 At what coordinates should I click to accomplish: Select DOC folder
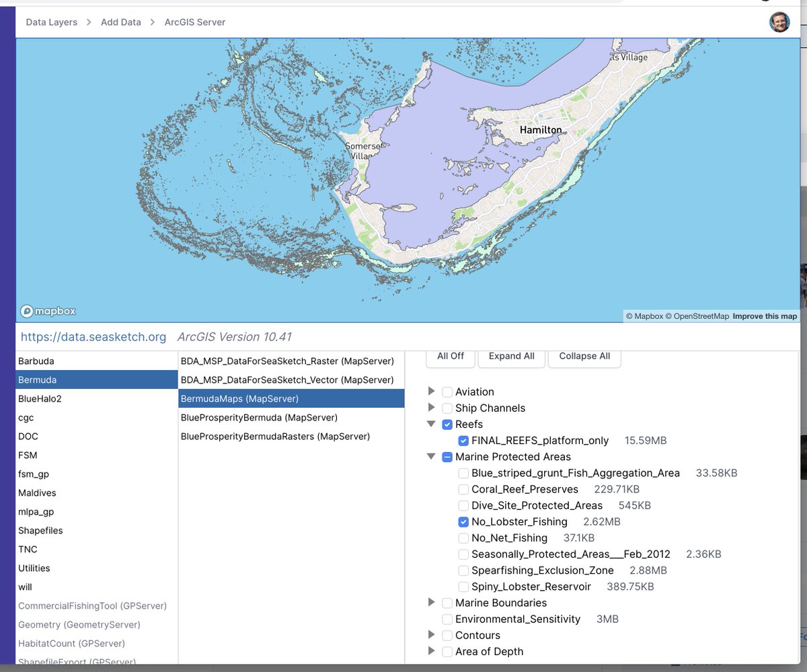[x=97, y=437]
